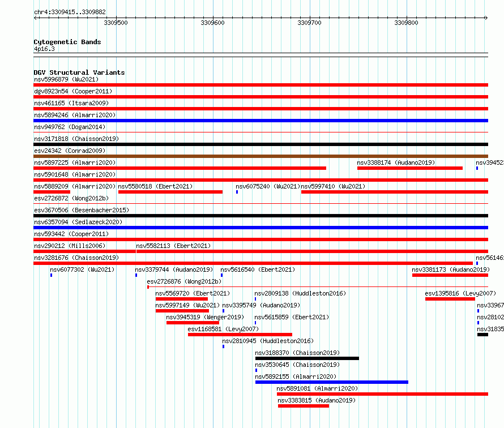Screen dimensions: 504x428
Task: Click esv24342 (Conrad2009) label
Action: [x=70, y=151]
